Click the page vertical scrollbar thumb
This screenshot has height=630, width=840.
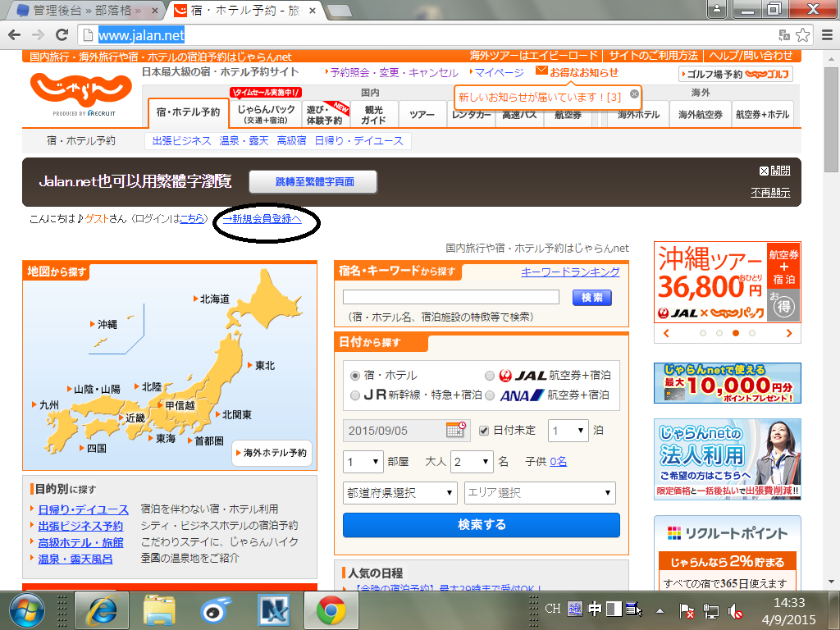(x=832, y=120)
